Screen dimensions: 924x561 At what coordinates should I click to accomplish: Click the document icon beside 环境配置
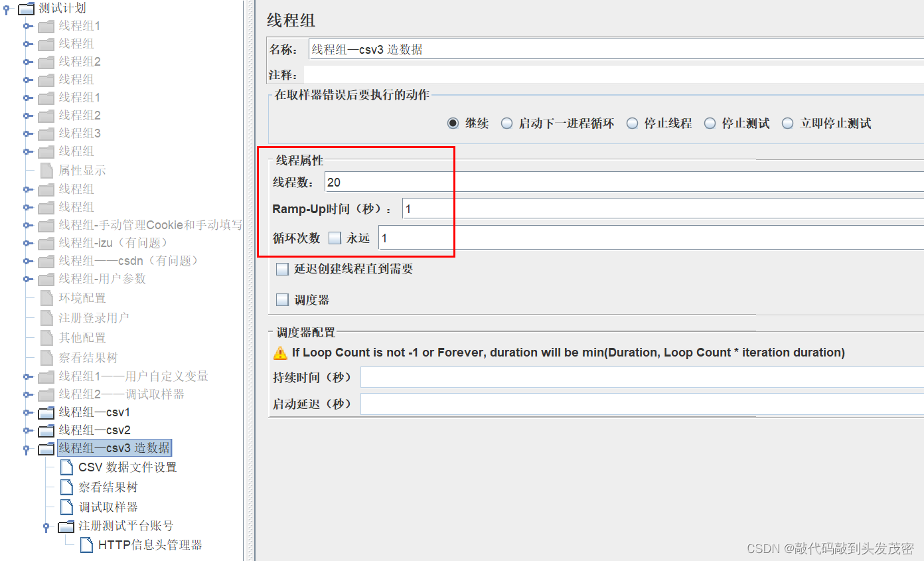point(46,298)
